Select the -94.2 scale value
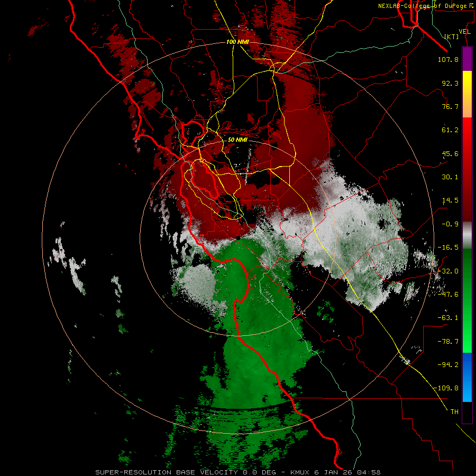476x476 pixels. click(448, 364)
